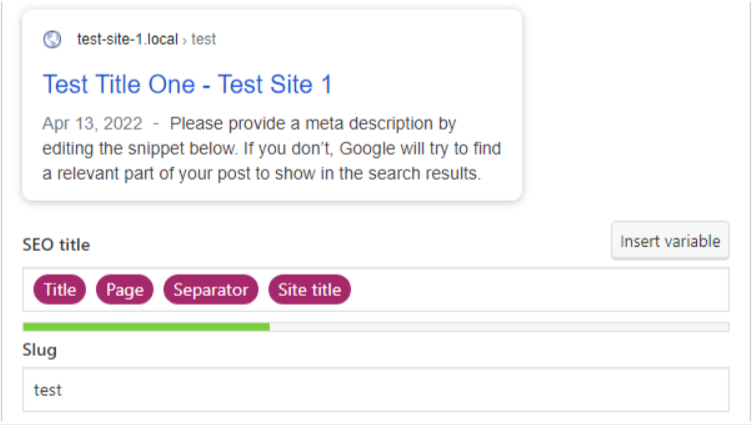The image size is (752, 425).
Task: Focus the Slug input field
Action: [x=376, y=390]
